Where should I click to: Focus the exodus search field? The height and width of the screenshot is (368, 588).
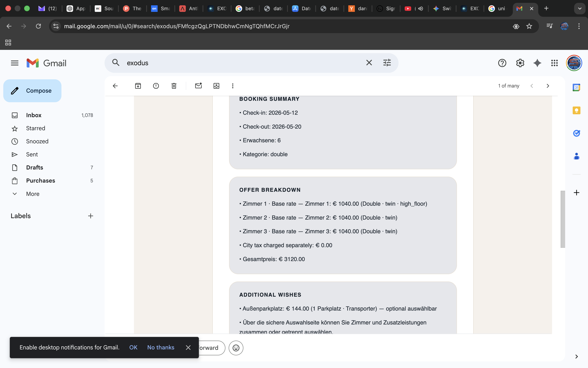[243, 63]
